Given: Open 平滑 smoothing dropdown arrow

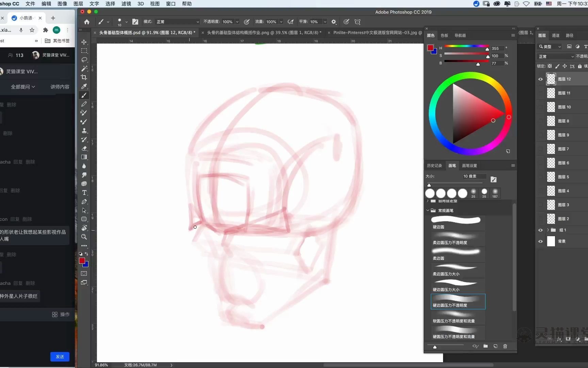Looking at the screenshot, I should click(325, 22).
